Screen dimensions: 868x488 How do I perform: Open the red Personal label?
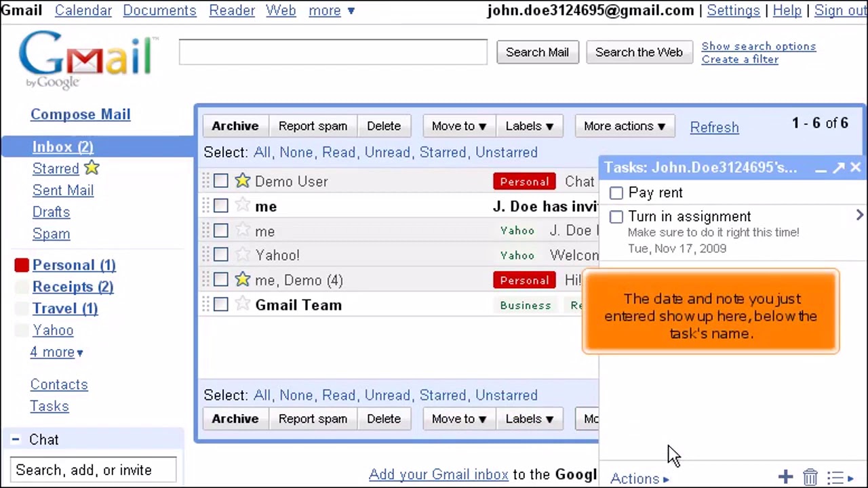(74, 265)
